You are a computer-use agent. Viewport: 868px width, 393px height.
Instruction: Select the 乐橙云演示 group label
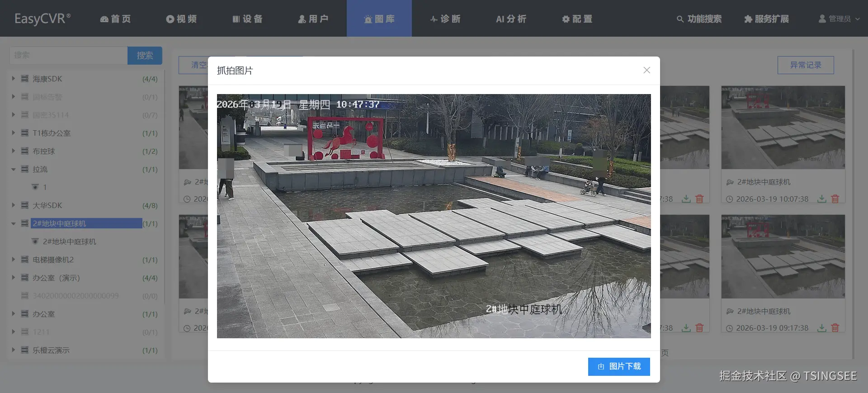pyautogui.click(x=51, y=350)
